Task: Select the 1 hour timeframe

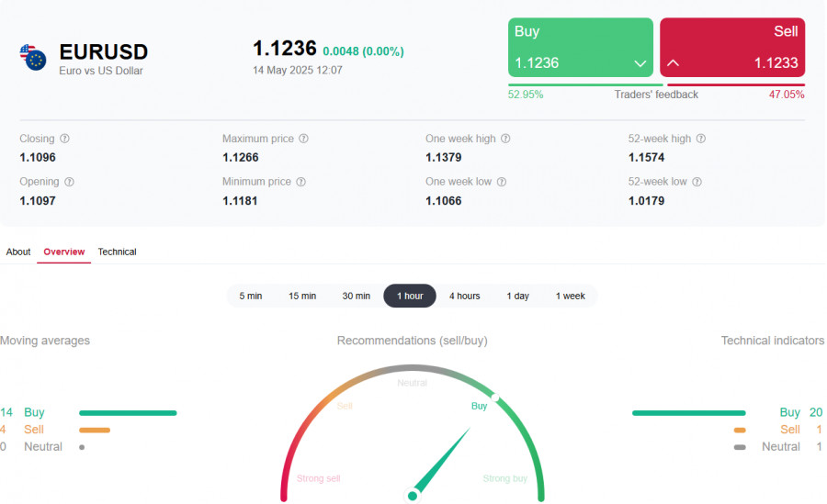Action: 410,296
